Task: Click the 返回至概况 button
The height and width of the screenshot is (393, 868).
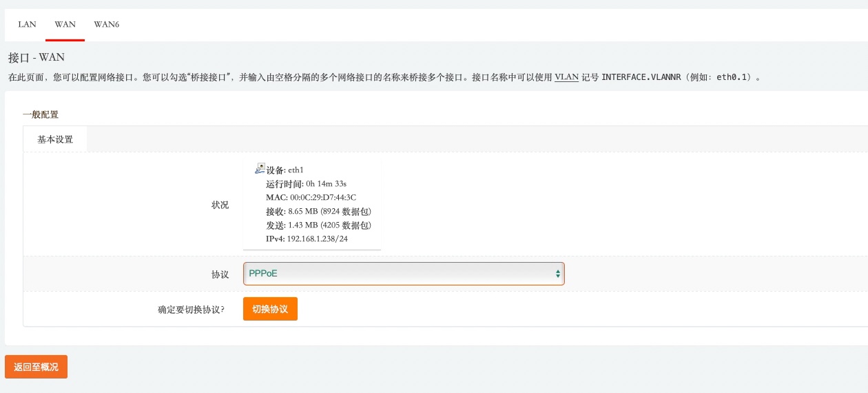Action: click(x=36, y=367)
